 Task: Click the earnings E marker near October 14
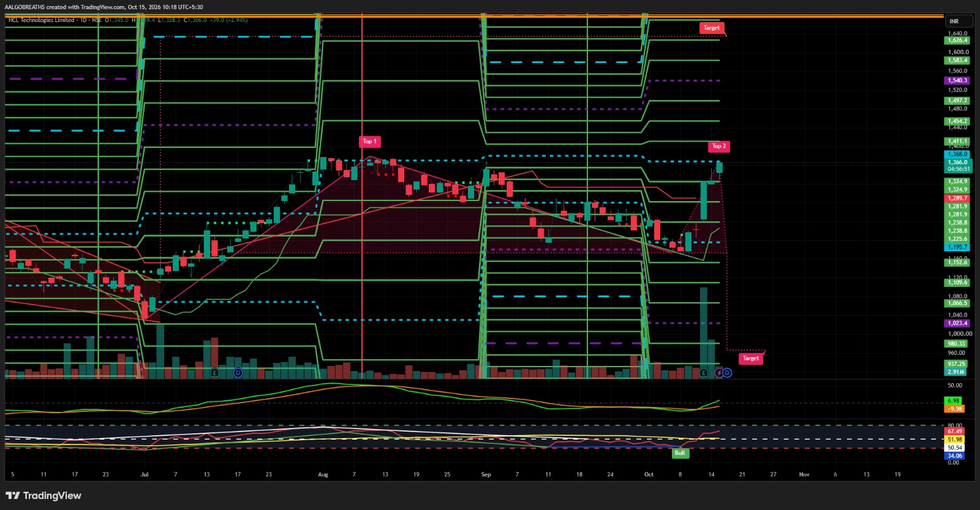pyautogui.click(x=703, y=373)
